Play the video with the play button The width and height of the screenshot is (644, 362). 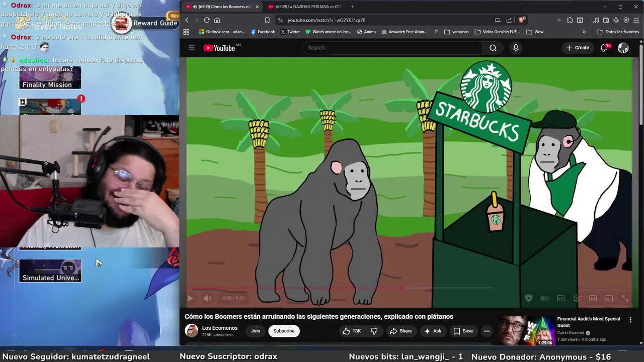tap(190, 298)
